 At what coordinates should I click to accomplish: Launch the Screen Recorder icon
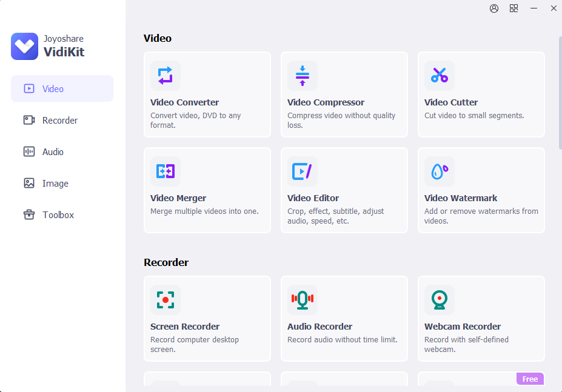click(166, 300)
